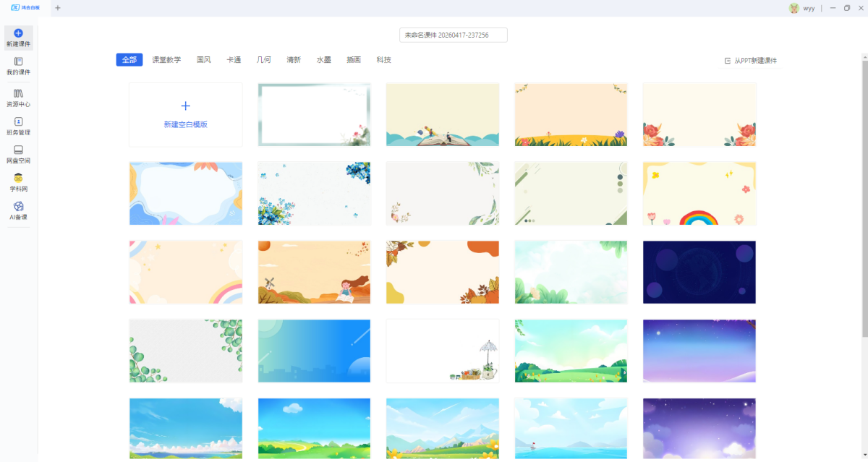Show 卡通 style templates
This screenshot has width=868, height=462.
[234, 60]
